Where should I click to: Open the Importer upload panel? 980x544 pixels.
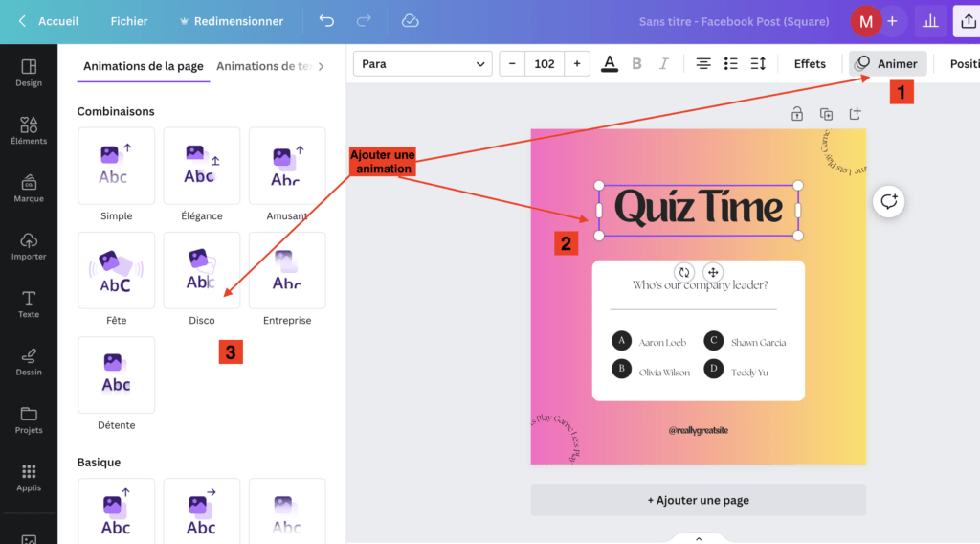[x=29, y=246]
